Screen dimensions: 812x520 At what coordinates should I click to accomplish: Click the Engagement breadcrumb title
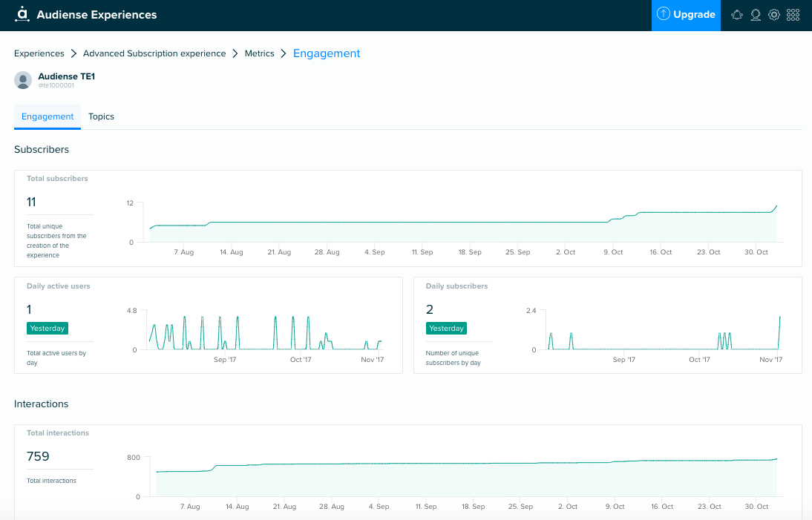(327, 53)
